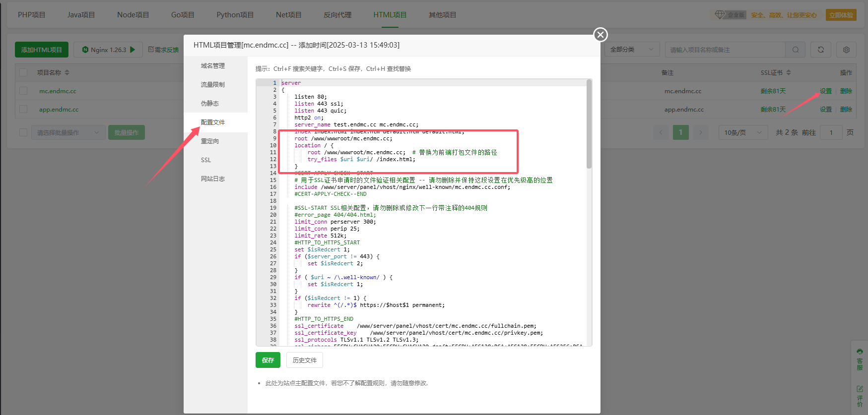Image resolution: width=868 pixels, height=415 pixels.
Task: Click the refresh list icon
Action: coord(821,50)
